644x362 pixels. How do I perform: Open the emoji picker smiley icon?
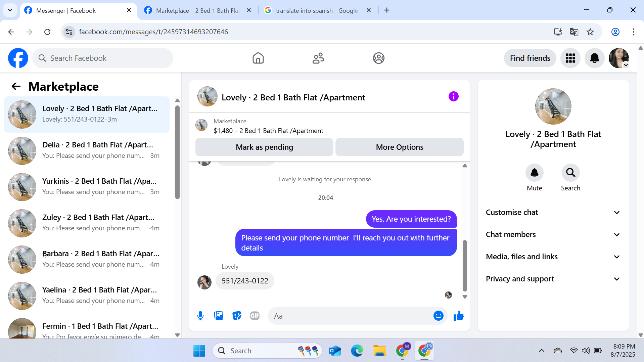[438, 316]
